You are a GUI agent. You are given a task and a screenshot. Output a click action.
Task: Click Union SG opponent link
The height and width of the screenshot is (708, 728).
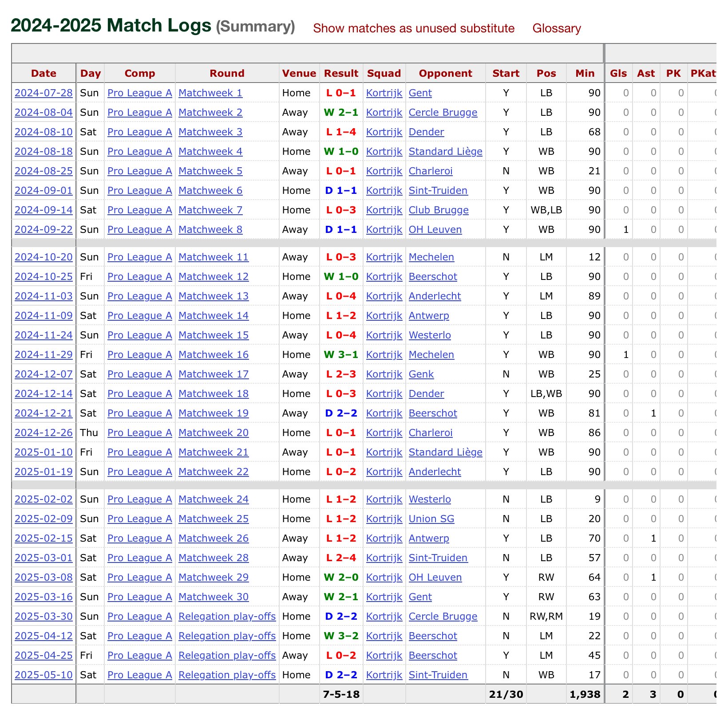(431, 519)
